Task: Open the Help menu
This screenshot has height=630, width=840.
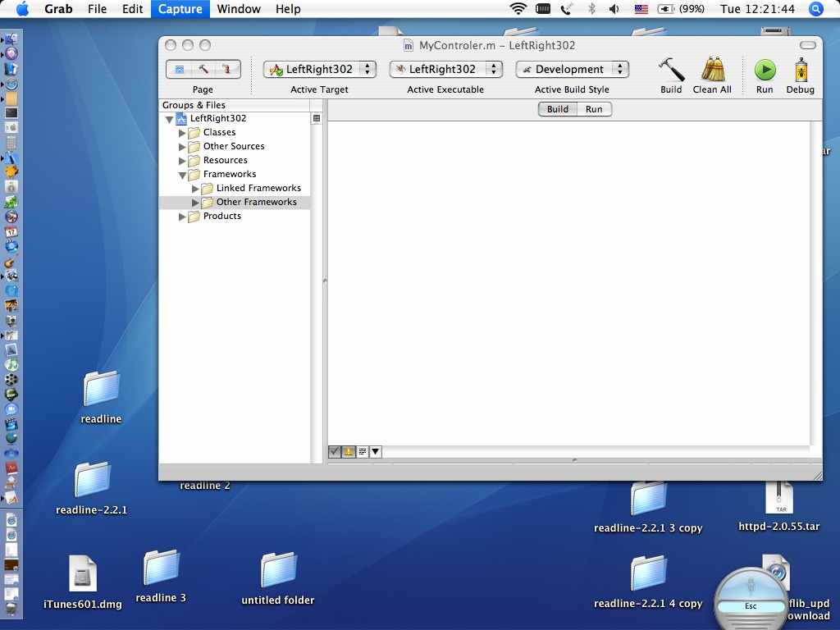Action: click(288, 8)
